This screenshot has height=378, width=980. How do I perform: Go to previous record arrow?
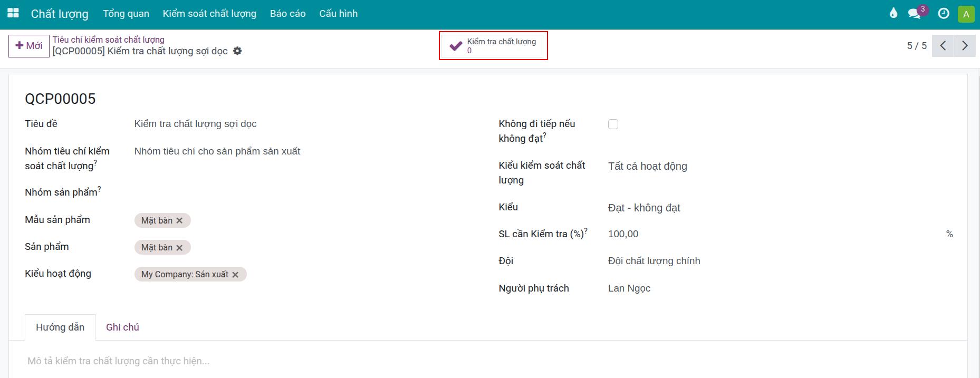(x=943, y=46)
